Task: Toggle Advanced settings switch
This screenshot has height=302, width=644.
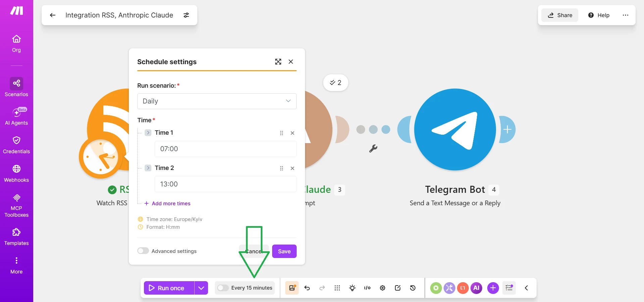Action: pos(143,251)
